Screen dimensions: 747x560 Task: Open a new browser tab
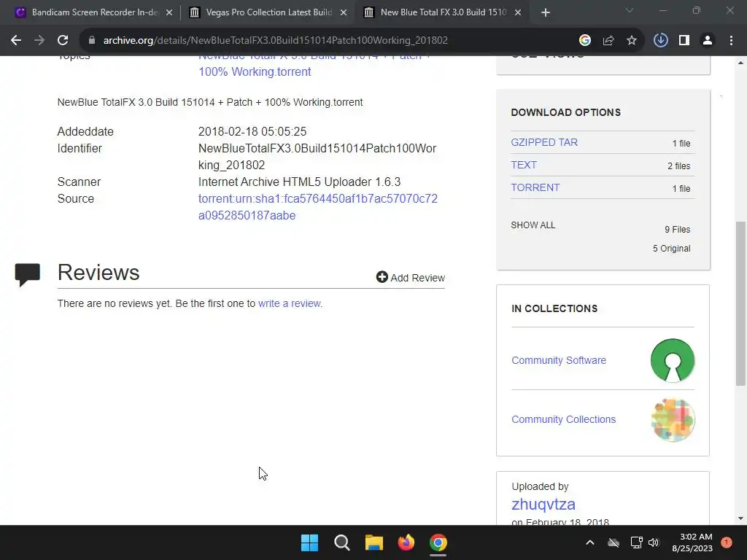coord(546,12)
